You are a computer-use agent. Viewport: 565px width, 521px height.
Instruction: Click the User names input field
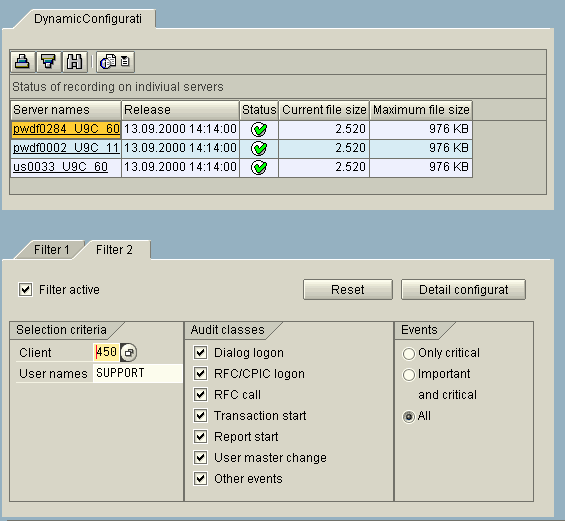click(x=138, y=373)
